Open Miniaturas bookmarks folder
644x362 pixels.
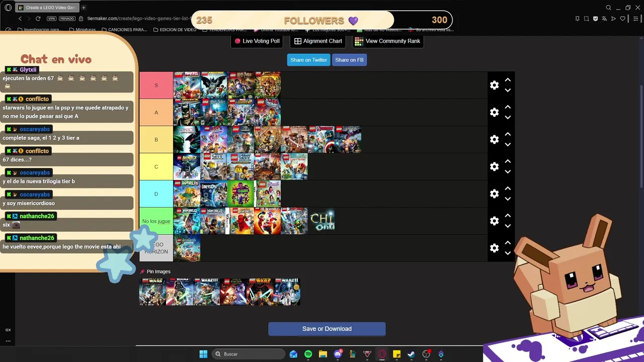(83, 30)
